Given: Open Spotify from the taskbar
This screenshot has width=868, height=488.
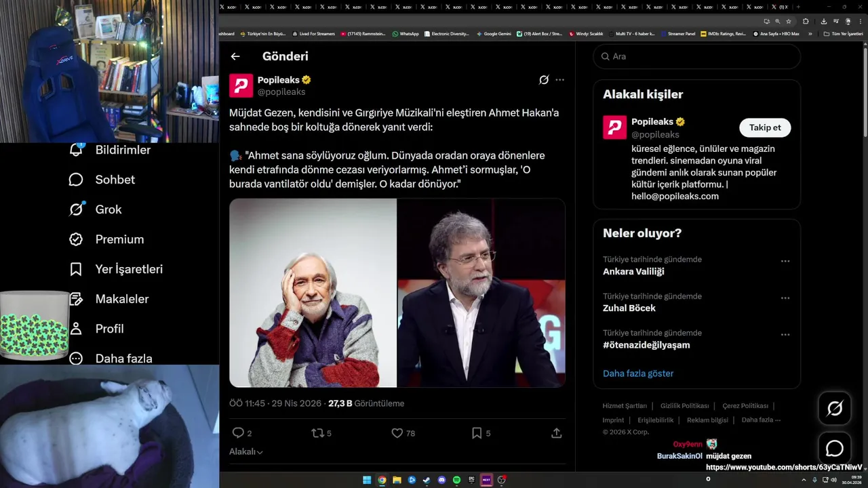Looking at the screenshot, I should tap(456, 480).
